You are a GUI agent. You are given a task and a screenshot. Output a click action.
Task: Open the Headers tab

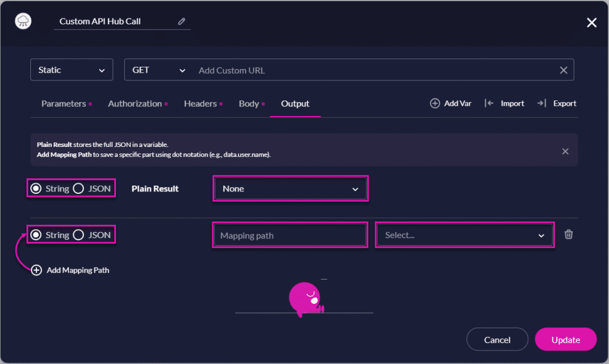pyautogui.click(x=200, y=103)
